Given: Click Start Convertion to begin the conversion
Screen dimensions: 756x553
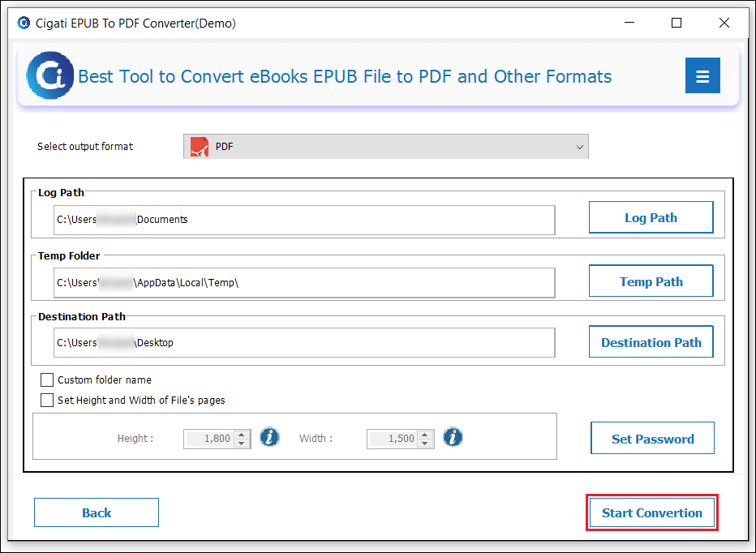Looking at the screenshot, I should (x=652, y=512).
